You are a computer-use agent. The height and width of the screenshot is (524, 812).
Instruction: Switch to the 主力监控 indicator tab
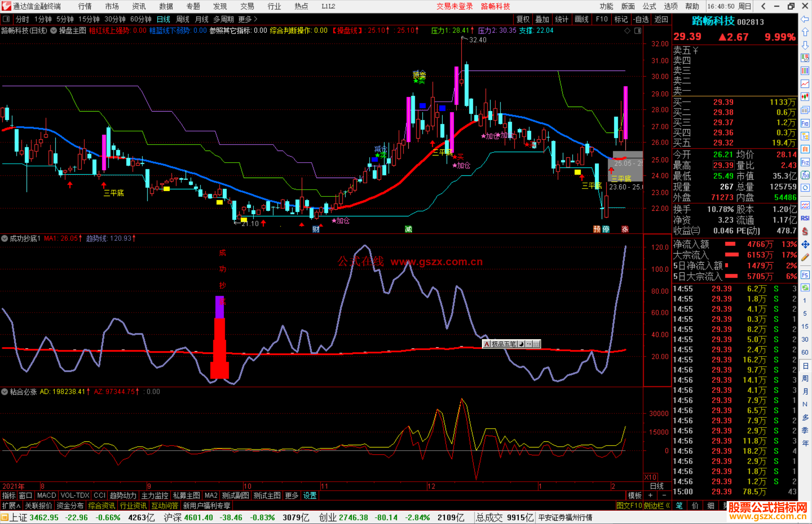tap(155, 495)
